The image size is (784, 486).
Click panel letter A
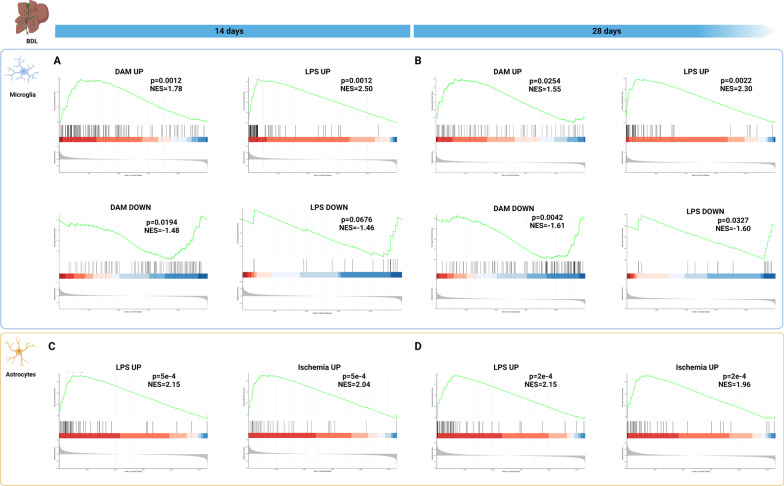coord(58,60)
